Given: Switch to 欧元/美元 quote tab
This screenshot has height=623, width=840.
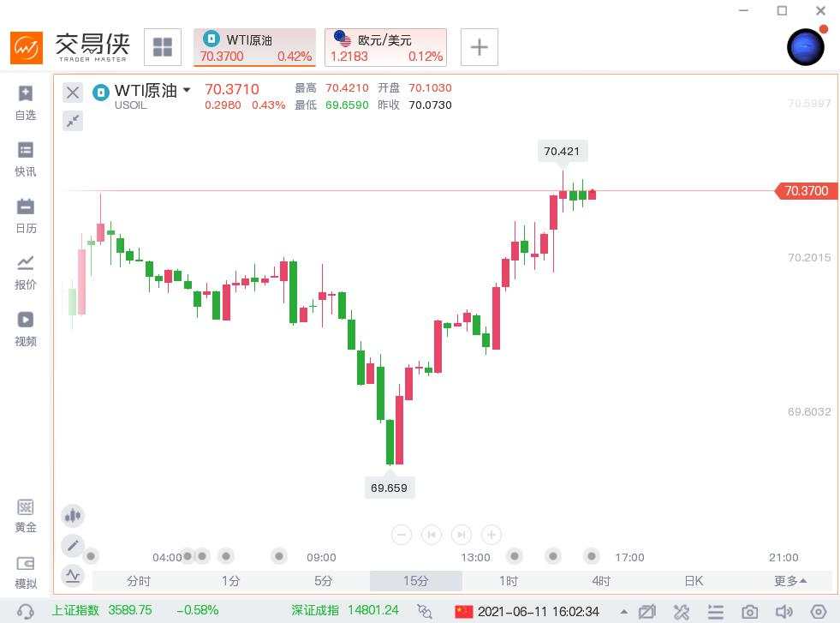Looking at the screenshot, I should coord(385,47).
